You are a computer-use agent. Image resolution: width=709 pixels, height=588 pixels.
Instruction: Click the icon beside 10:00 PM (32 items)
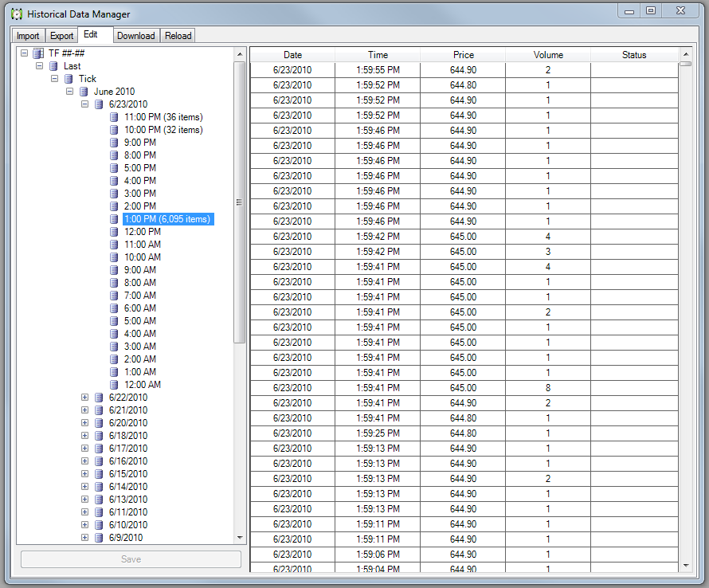point(115,130)
